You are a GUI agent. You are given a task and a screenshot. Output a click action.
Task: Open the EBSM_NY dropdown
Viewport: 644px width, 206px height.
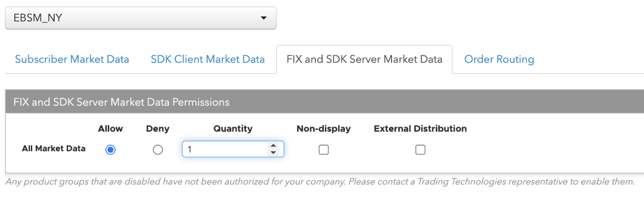tap(141, 18)
